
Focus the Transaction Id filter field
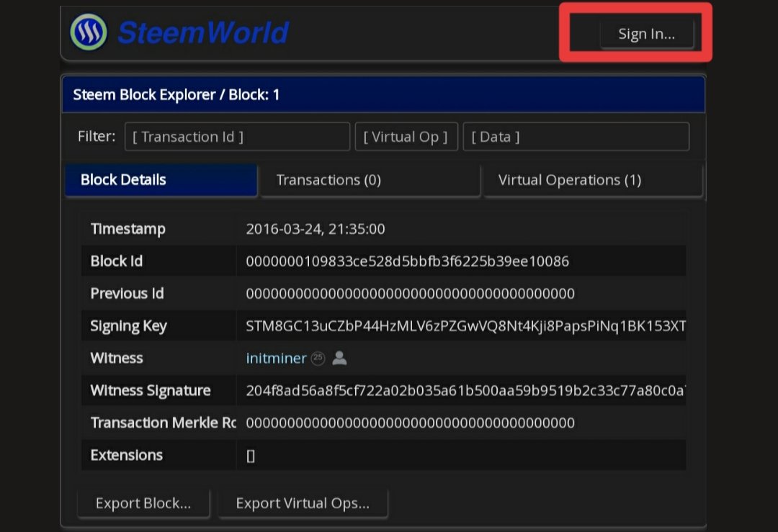pos(237,137)
